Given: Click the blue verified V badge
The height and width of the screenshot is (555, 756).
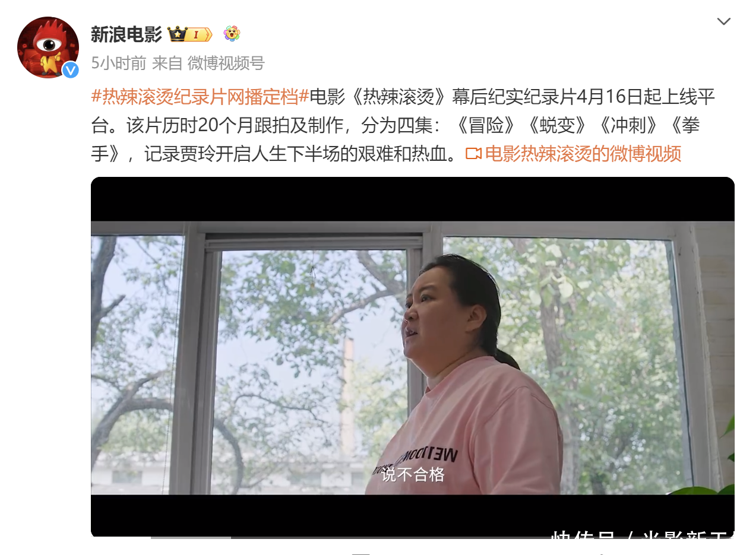Looking at the screenshot, I should [71, 70].
